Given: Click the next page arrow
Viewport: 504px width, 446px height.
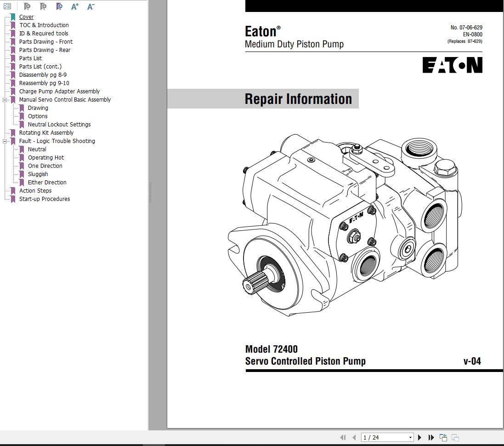Looking at the screenshot, I should click(x=419, y=437).
